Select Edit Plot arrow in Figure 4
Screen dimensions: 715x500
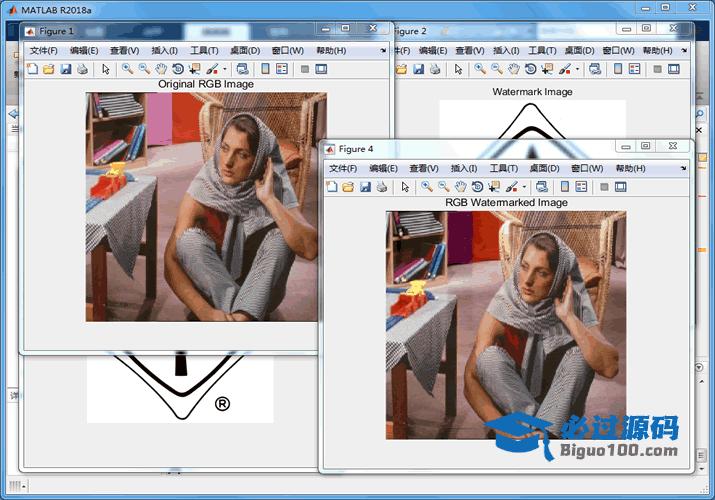(405, 187)
